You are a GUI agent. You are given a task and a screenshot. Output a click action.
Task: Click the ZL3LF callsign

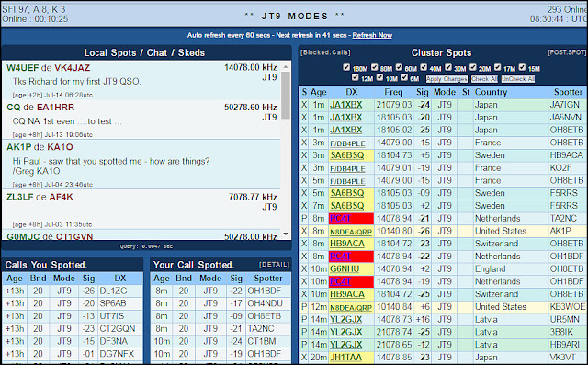tap(20, 197)
